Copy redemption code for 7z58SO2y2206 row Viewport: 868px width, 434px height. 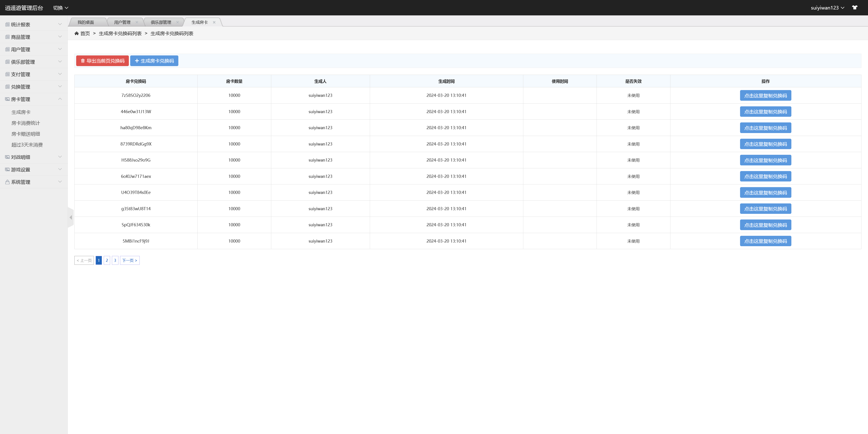765,95
